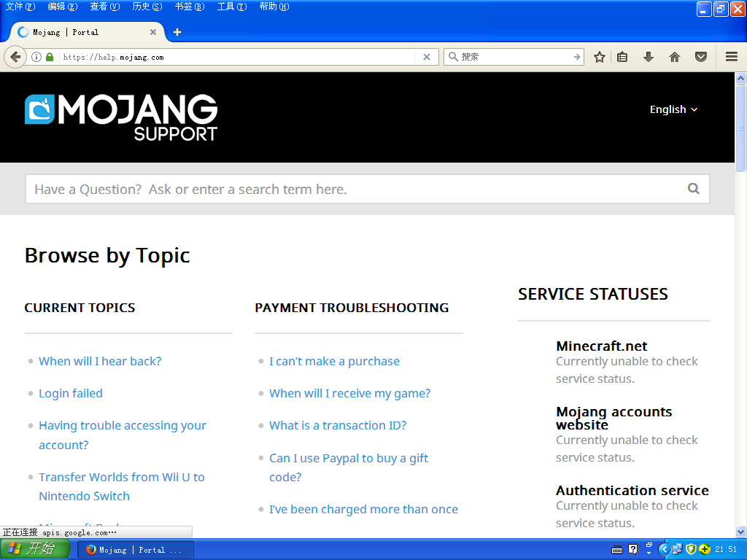
Task: Stop loading with the address bar X
Action: (x=427, y=57)
